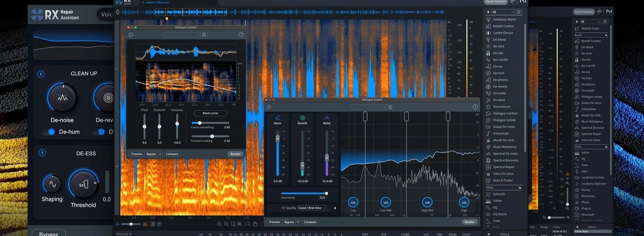Open help in Dialogue Isolate window
This screenshot has width=644, height=236.
(x=475, y=107)
